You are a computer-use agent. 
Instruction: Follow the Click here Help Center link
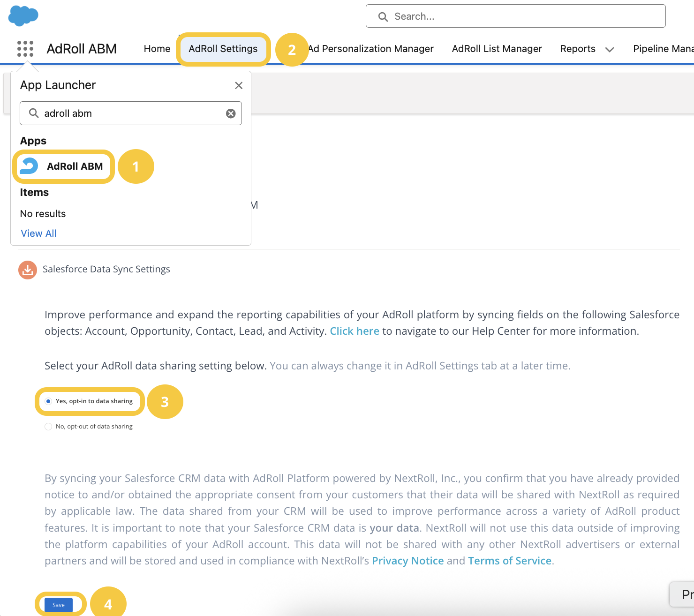click(354, 331)
